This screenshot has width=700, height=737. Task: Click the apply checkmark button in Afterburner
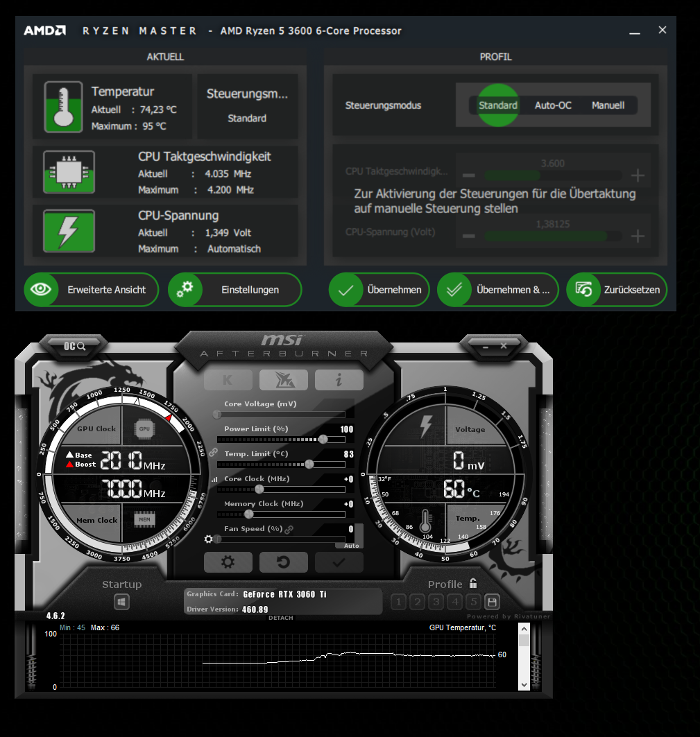339,562
